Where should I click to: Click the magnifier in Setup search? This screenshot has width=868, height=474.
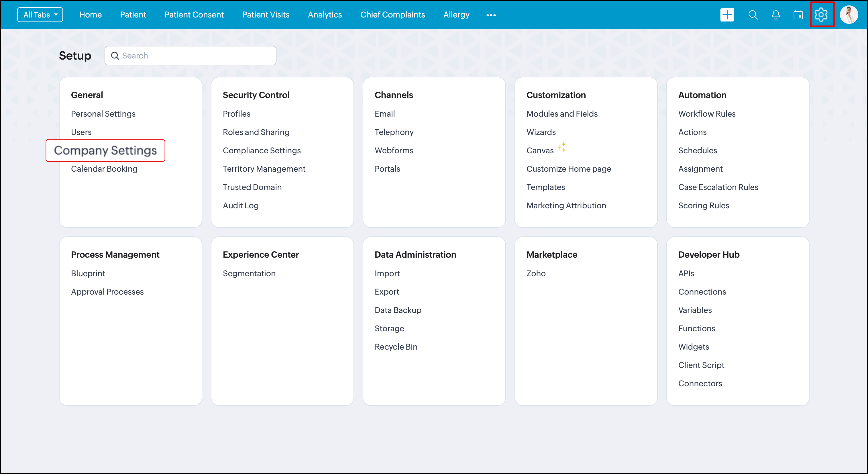(115, 56)
